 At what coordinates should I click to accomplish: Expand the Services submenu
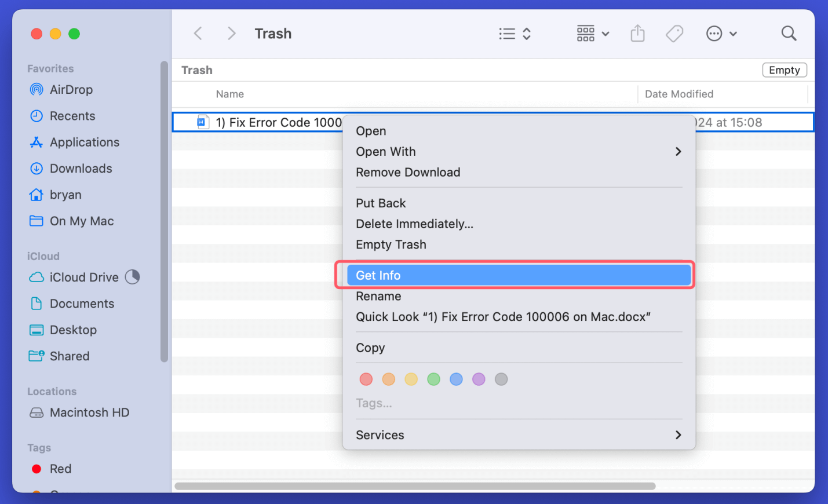(518, 435)
